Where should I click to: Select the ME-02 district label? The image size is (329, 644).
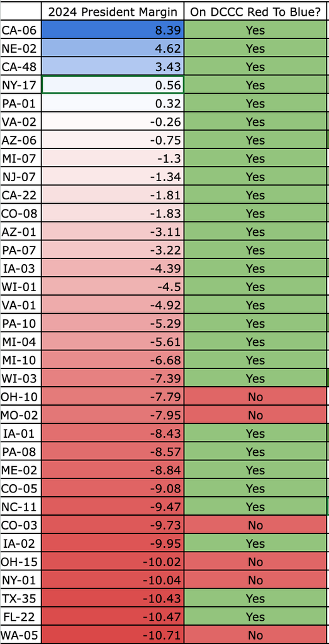coord(21,470)
